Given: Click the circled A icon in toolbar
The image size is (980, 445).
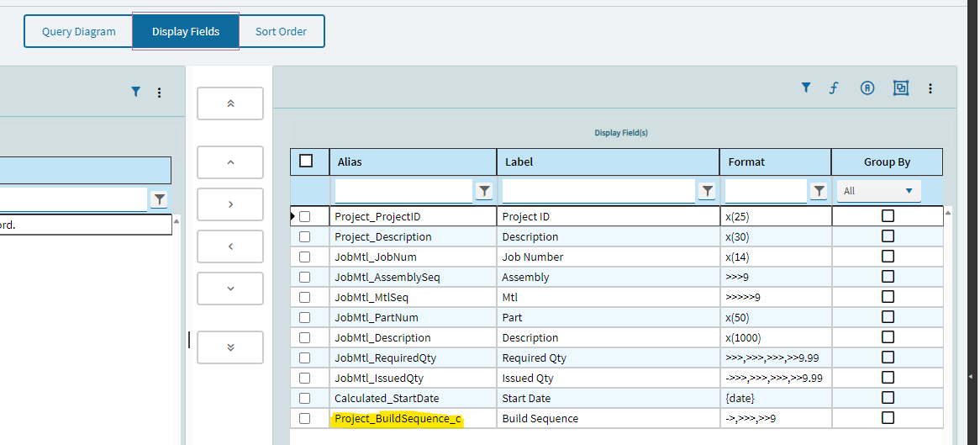Looking at the screenshot, I should (x=867, y=88).
